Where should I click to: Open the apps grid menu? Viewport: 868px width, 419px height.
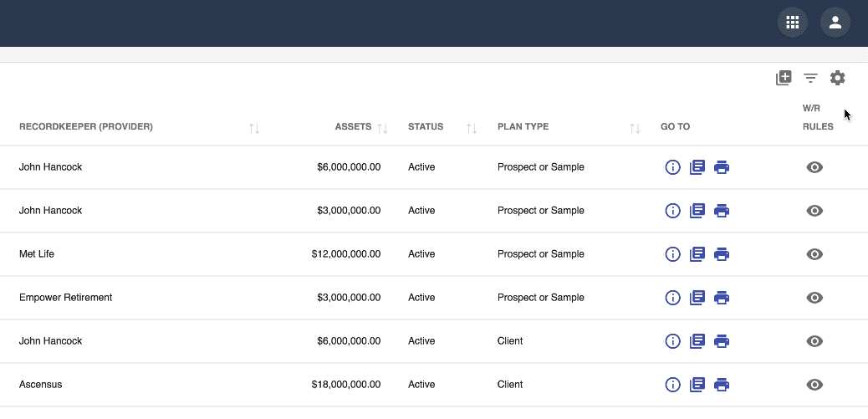(792, 23)
